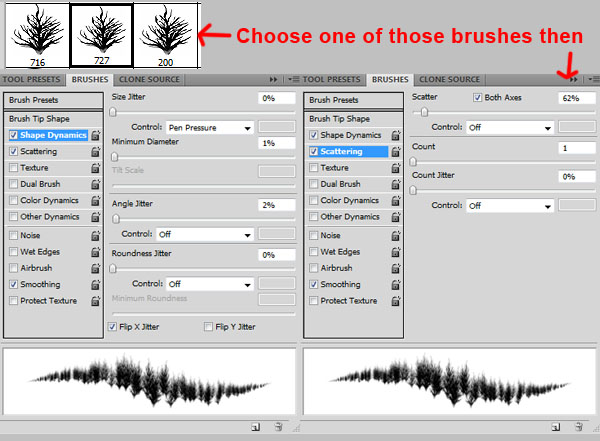This screenshot has height=441, width=600.
Task: Lock Protect Texture in left panel
Action: point(96,301)
